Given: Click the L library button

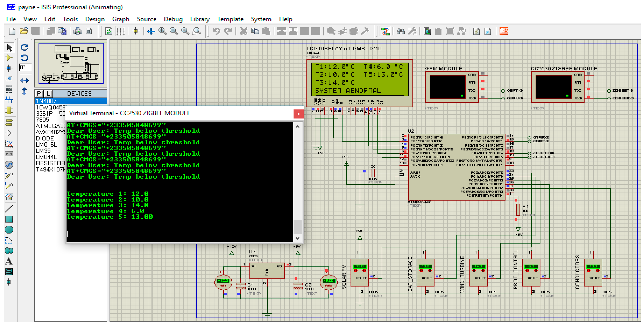Looking at the screenshot, I should (48, 93).
